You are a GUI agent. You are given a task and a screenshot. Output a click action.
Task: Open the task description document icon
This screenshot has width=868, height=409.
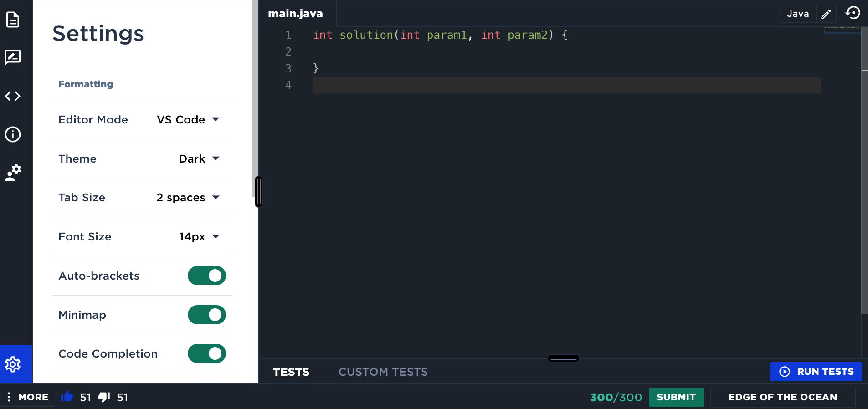(x=13, y=20)
